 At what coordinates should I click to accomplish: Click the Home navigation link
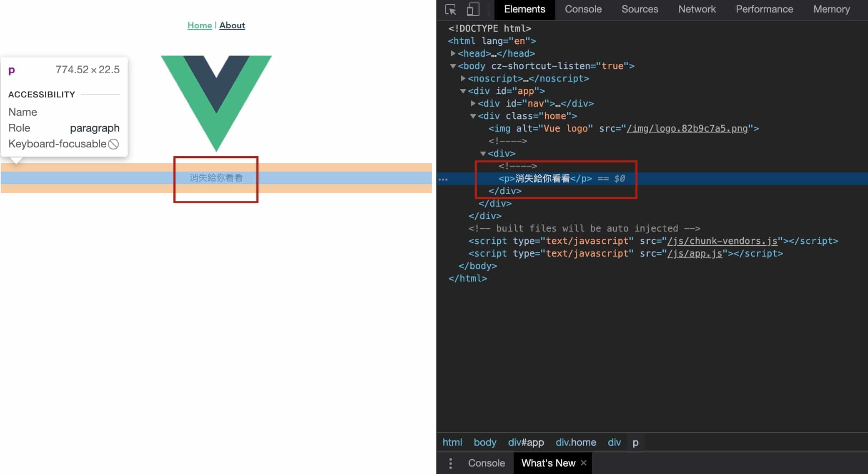click(200, 25)
